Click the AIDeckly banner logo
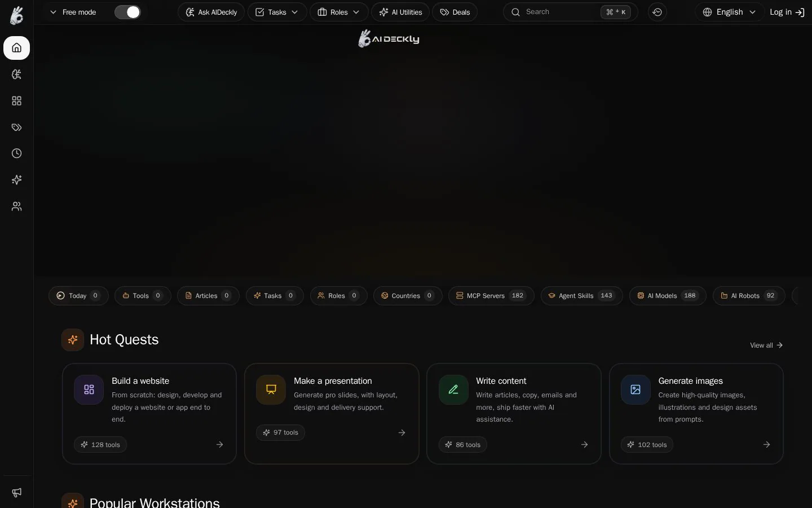Screen dimensions: 812x508 [389, 39]
